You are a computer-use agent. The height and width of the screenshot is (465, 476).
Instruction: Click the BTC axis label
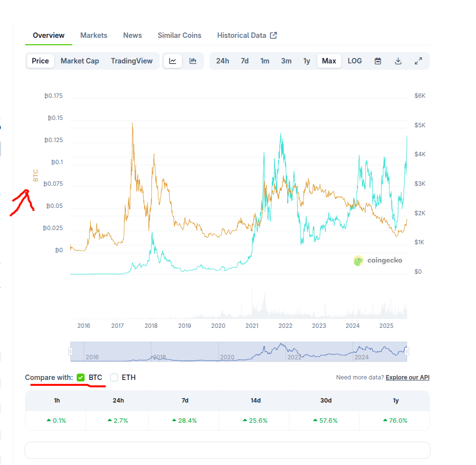click(x=35, y=175)
